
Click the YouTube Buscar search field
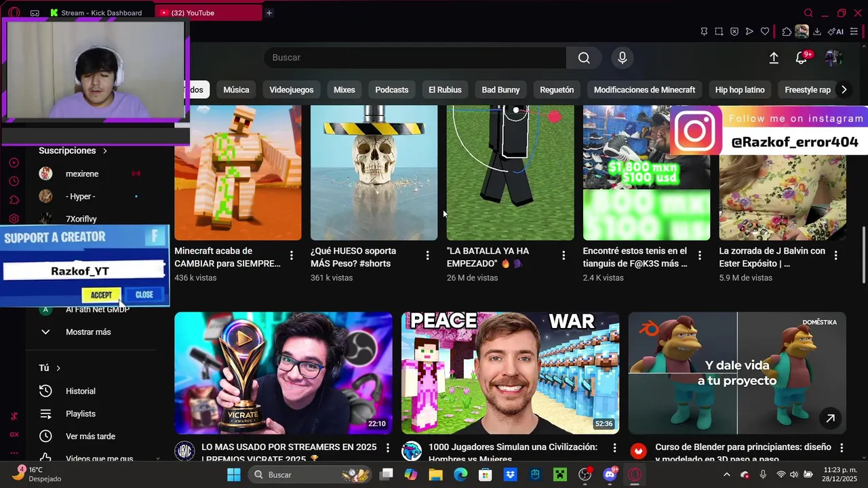click(x=415, y=58)
